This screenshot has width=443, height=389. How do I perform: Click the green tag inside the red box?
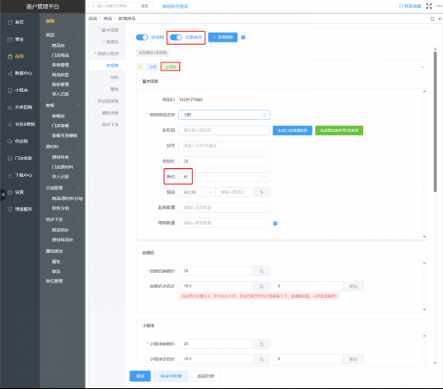pyautogui.click(x=170, y=67)
